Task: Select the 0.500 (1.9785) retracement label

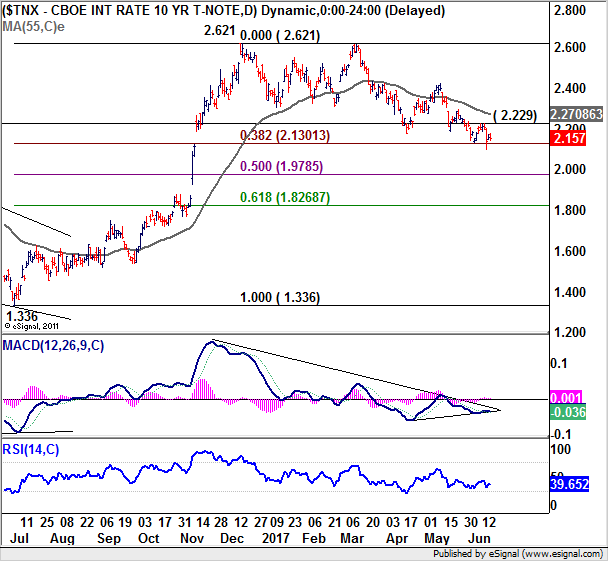Action: (x=282, y=167)
